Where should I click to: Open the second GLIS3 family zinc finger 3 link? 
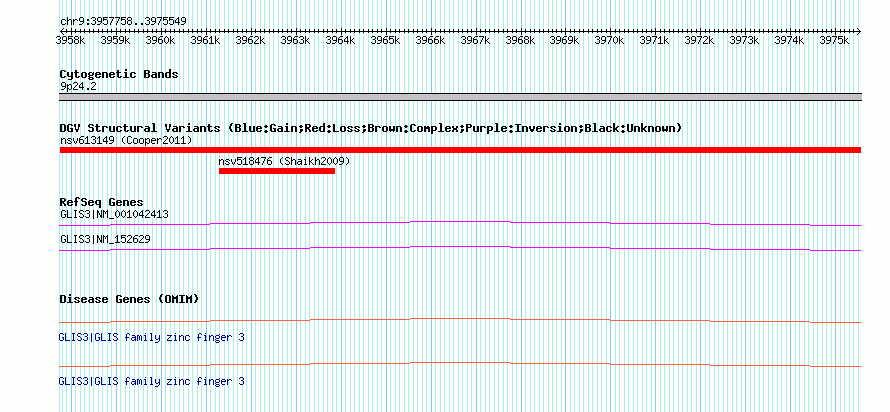[x=152, y=381]
